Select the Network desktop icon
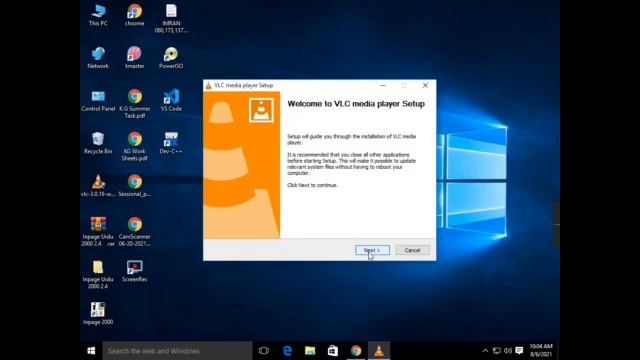640x360 pixels. tap(98, 58)
